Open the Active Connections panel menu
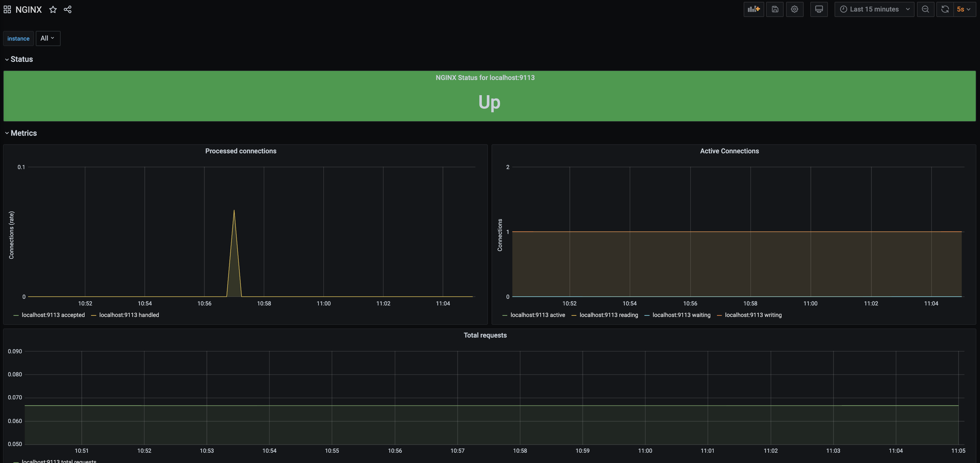The width and height of the screenshot is (980, 463). (729, 151)
